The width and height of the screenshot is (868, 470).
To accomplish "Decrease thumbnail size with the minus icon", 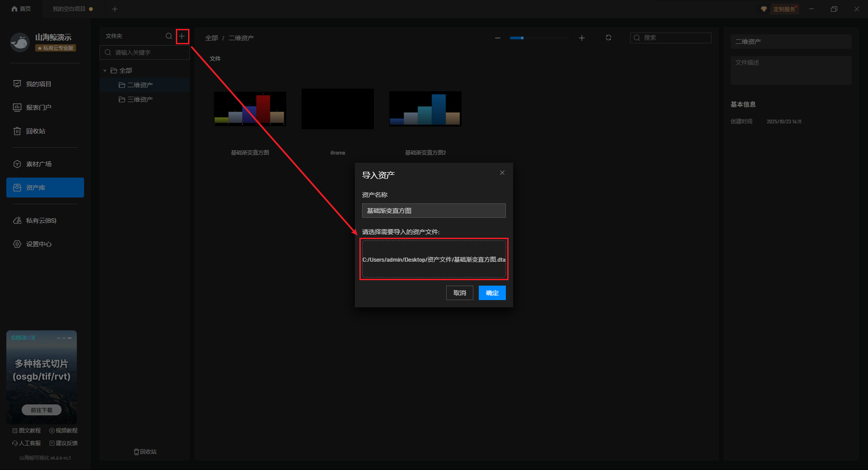I will click(x=498, y=38).
